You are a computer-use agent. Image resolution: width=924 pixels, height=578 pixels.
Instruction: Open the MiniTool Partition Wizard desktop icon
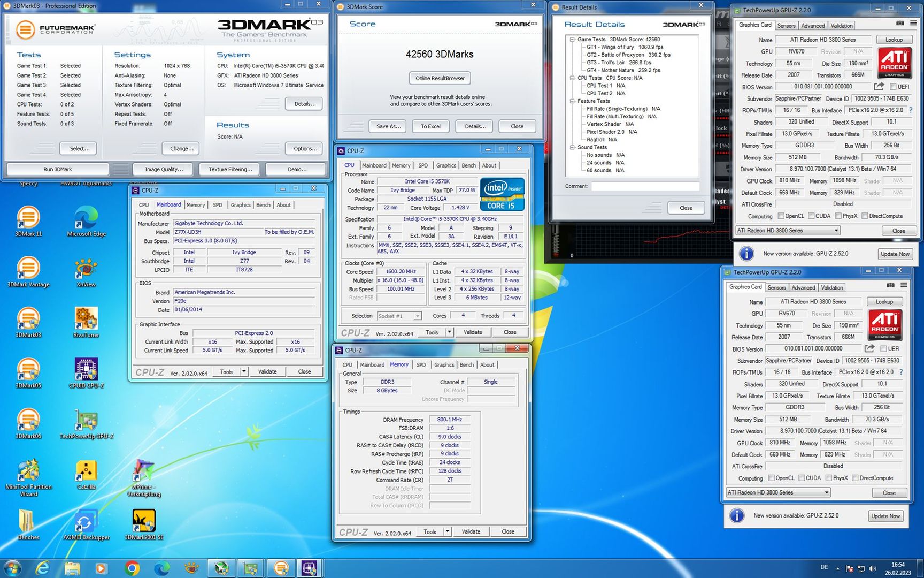click(28, 478)
